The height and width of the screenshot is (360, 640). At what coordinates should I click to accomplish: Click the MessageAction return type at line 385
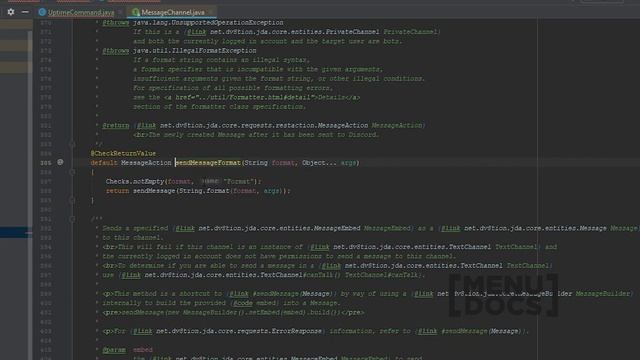tap(146, 163)
